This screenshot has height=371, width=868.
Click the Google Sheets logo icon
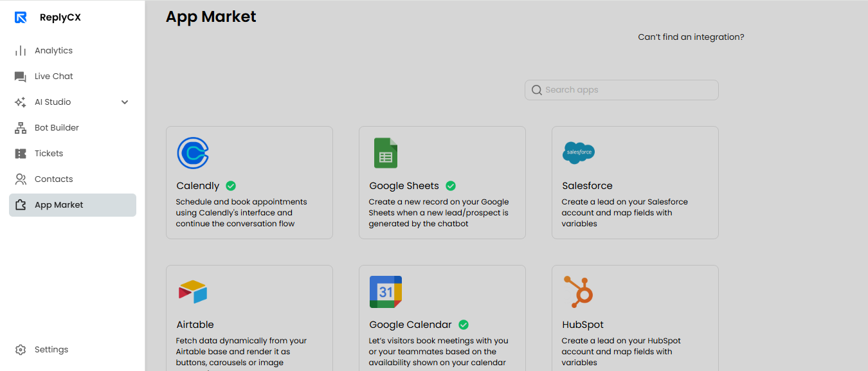386,153
